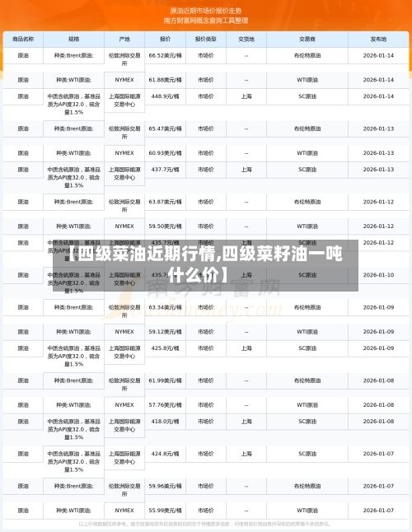Select the price 59.96美元/桶
The image size is (412, 532).
(166, 486)
